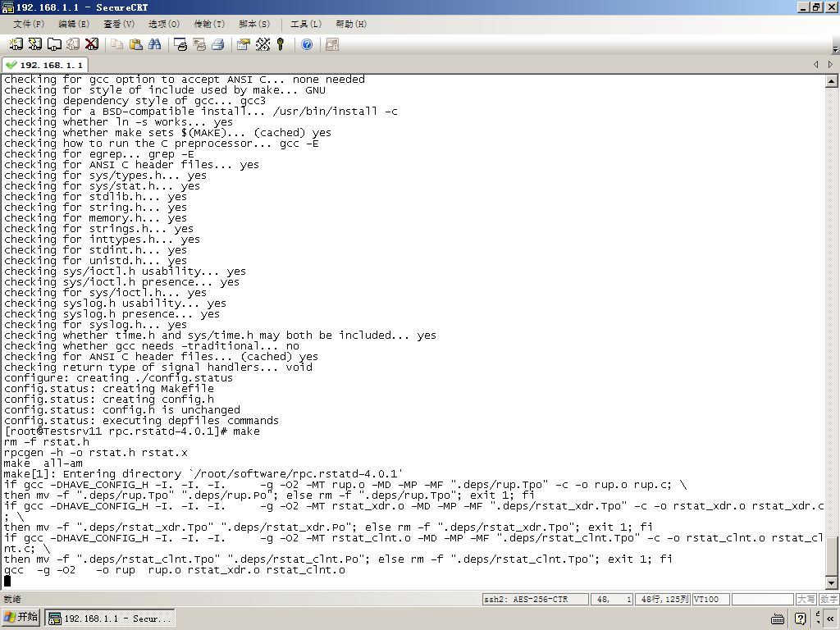This screenshot has width=840, height=630.
Task: Click 'gcc -g -O2 -o rup' output line
Action: (x=175, y=570)
